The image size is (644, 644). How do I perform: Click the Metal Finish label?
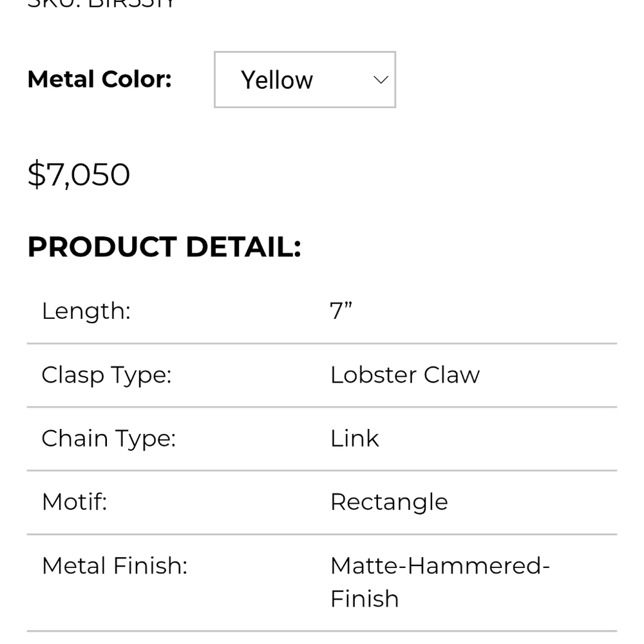pyautogui.click(x=115, y=565)
